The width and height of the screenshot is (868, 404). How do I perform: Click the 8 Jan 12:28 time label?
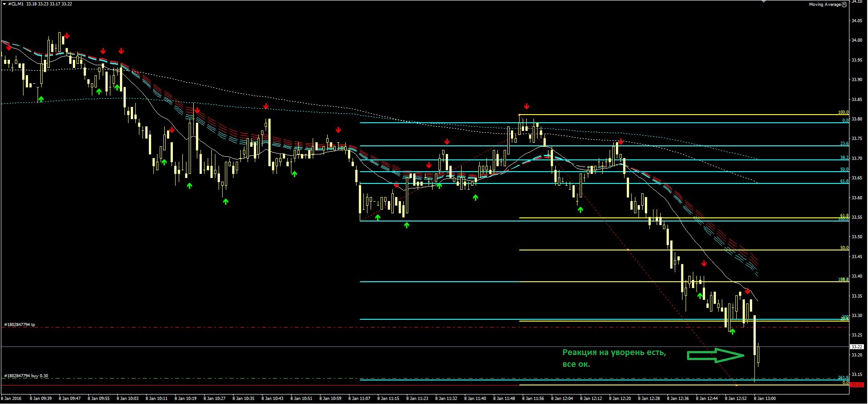coord(649,399)
